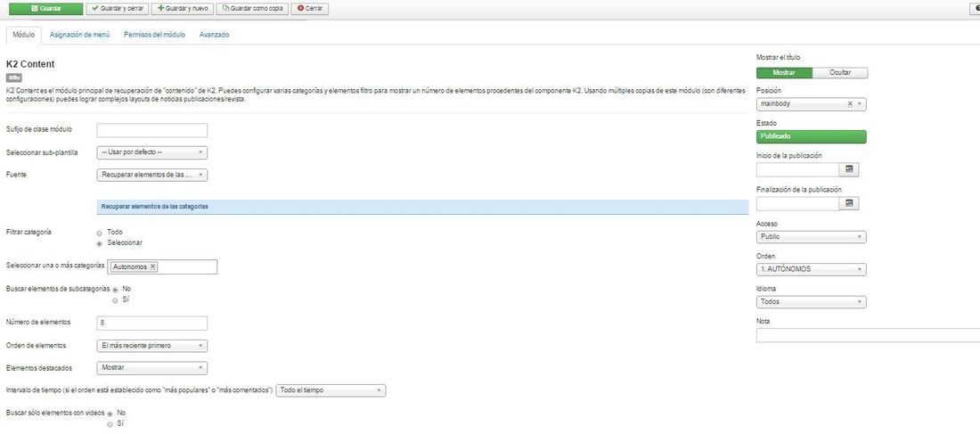
Task: Open the Posición dropdown arrow
Action: pyautogui.click(x=860, y=105)
